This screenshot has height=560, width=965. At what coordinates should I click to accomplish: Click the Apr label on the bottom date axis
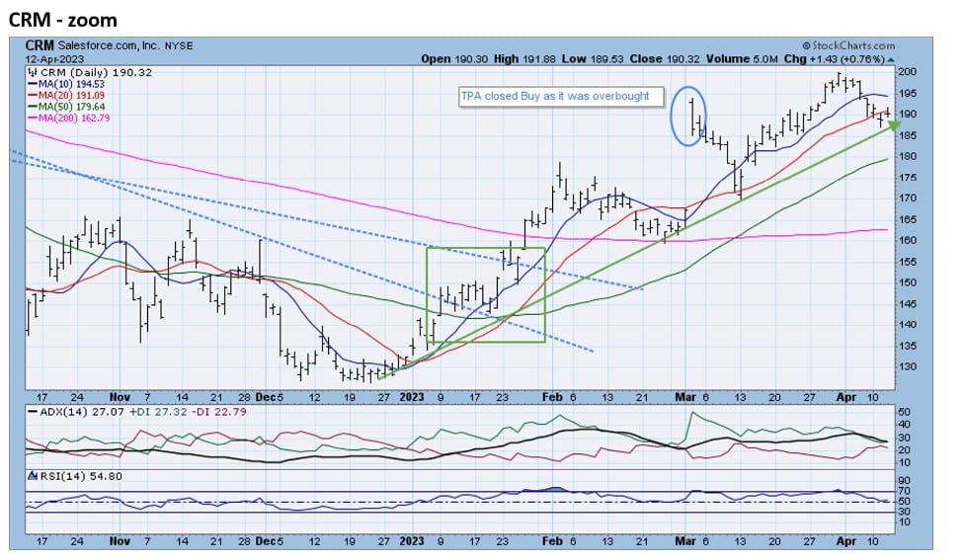coord(846,541)
